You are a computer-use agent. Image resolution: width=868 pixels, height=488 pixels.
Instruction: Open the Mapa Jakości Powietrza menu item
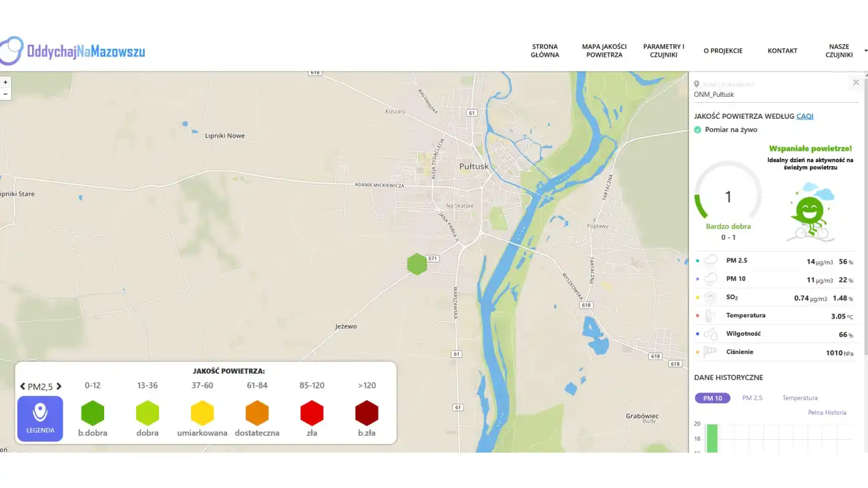pyautogui.click(x=604, y=51)
